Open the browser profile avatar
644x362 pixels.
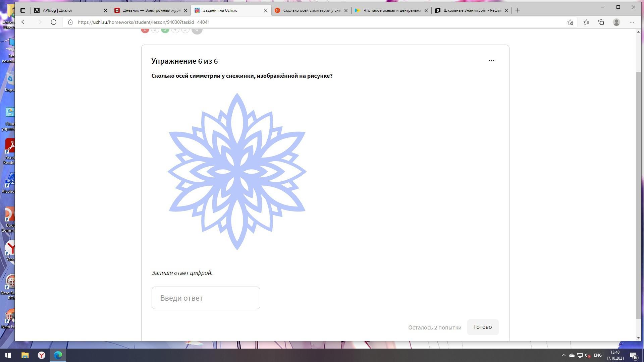coord(616,22)
